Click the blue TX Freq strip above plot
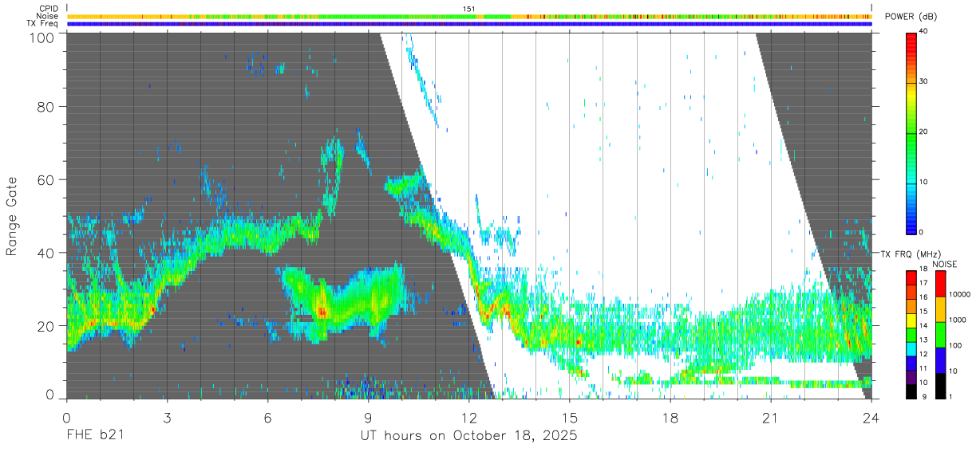The width and height of the screenshot is (980, 452). tap(469, 24)
